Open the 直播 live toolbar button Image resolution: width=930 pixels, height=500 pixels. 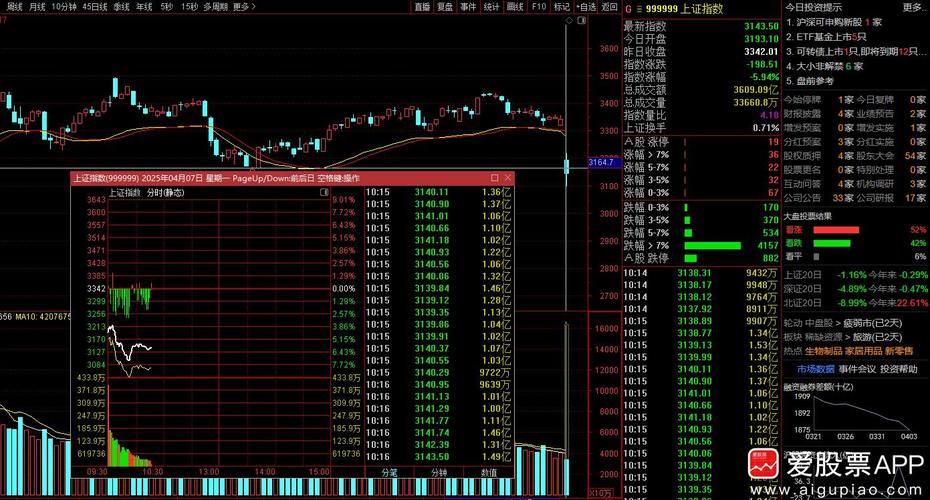(x=422, y=6)
